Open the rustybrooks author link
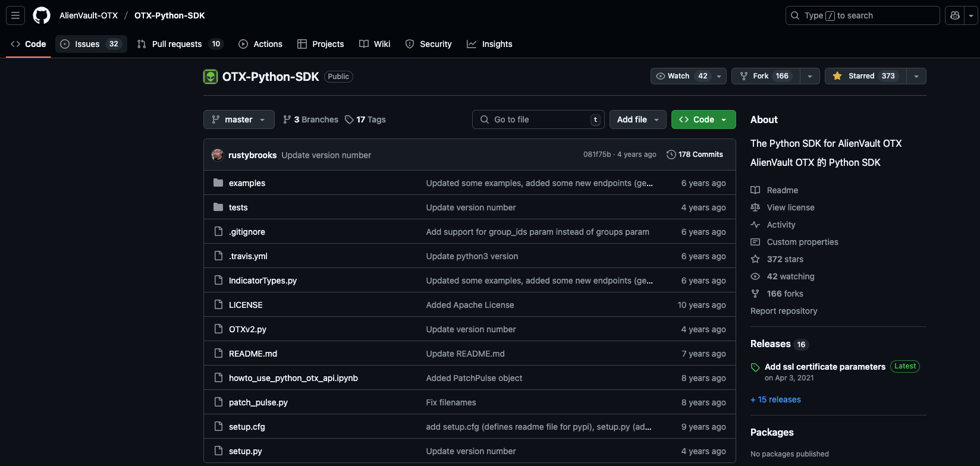This screenshot has height=466, width=980. pos(252,155)
